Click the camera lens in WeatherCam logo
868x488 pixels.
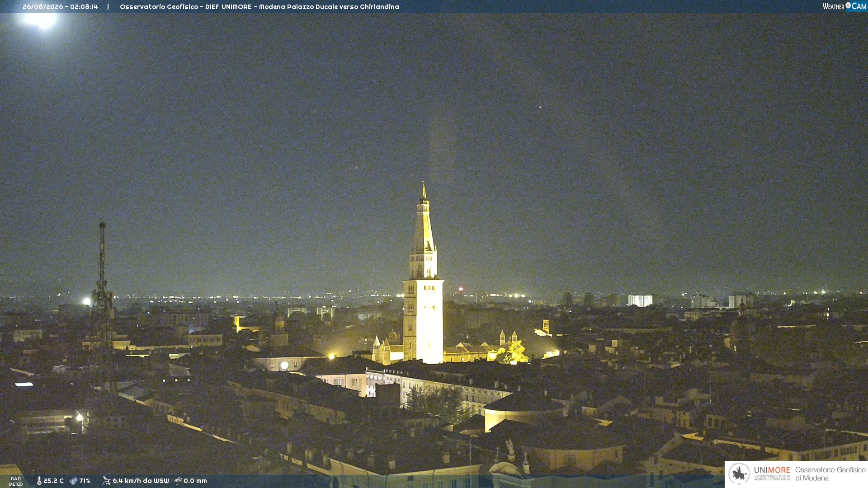(848, 5)
